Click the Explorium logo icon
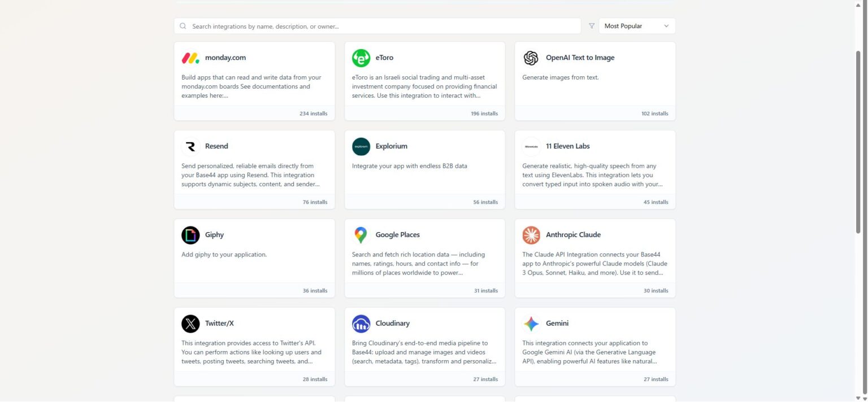The width and height of the screenshot is (868, 402). pyautogui.click(x=361, y=146)
